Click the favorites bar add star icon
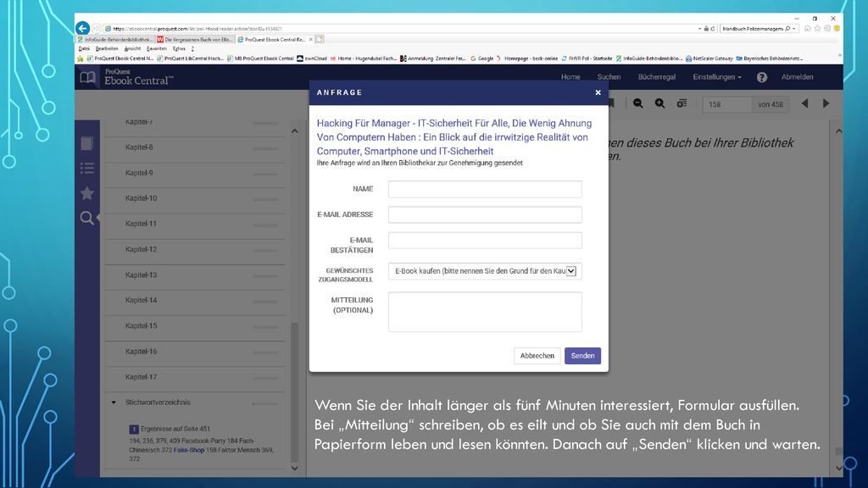Screen dimensions: 868x488 81,58
